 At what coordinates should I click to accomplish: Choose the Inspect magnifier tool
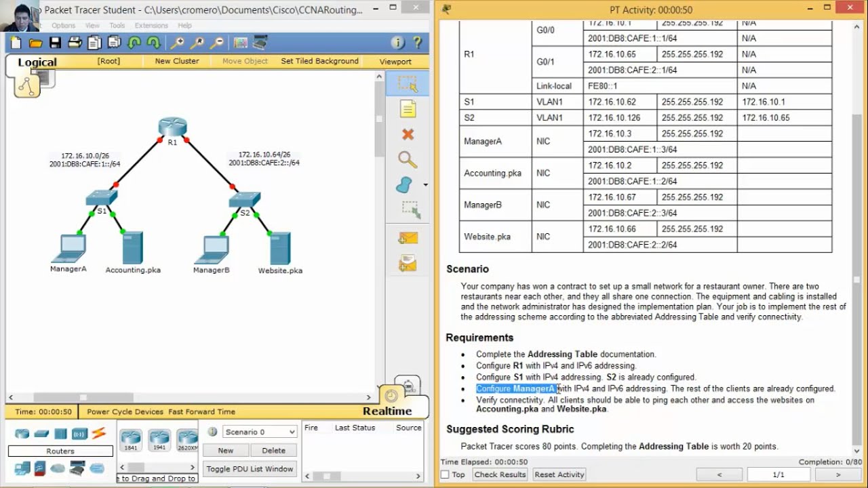(408, 160)
